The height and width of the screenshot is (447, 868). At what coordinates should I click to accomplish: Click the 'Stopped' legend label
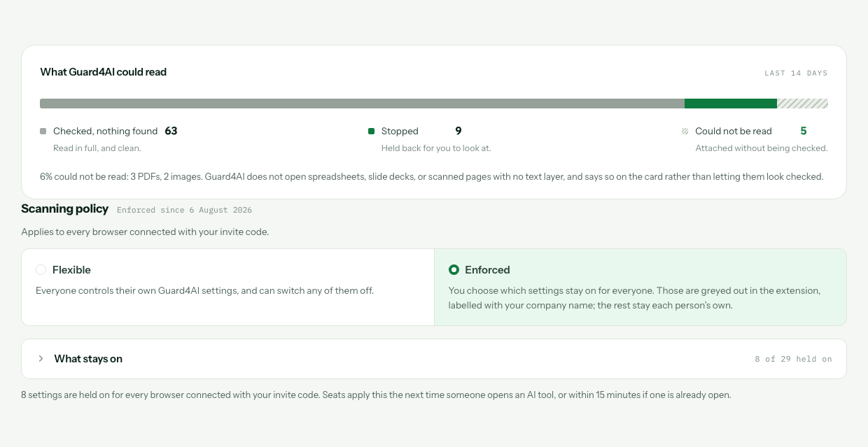pos(400,132)
